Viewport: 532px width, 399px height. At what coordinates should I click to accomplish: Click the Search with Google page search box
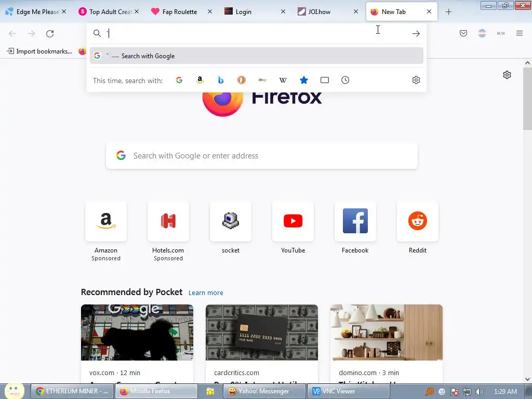[x=262, y=156]
